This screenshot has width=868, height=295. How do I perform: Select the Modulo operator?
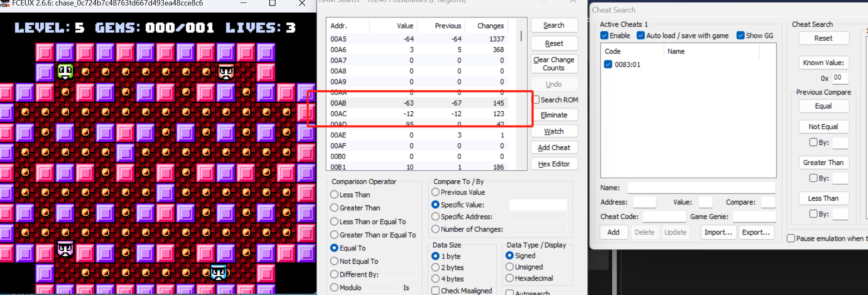point(334,287)
